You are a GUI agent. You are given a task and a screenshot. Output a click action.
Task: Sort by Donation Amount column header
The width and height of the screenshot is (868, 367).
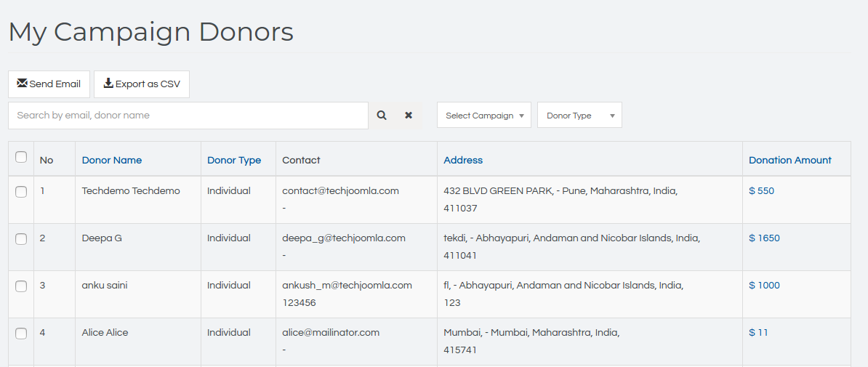(x=790, y=160)
